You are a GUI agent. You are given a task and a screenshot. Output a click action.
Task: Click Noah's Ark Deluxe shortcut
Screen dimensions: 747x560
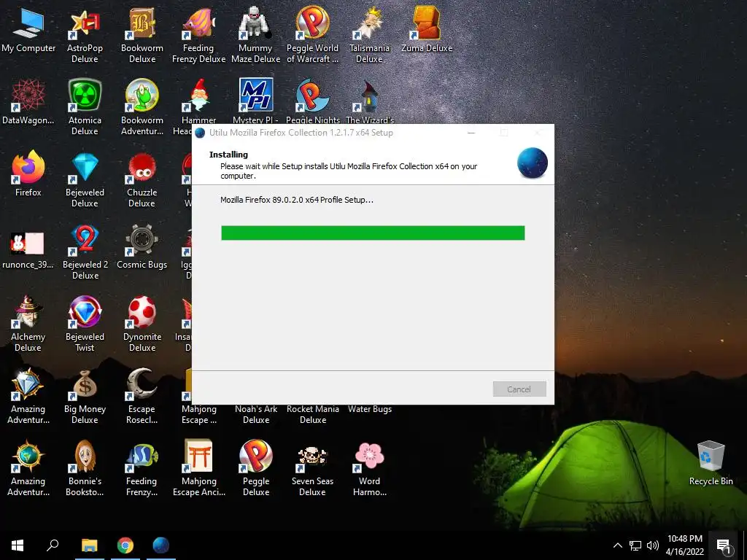(x=256, y=414)
